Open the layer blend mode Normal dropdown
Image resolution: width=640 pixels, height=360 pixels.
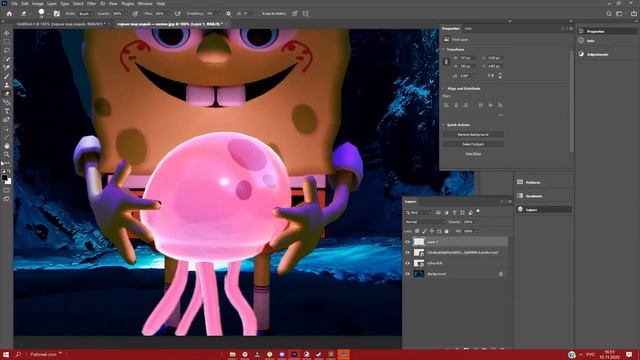click(425, 222)
